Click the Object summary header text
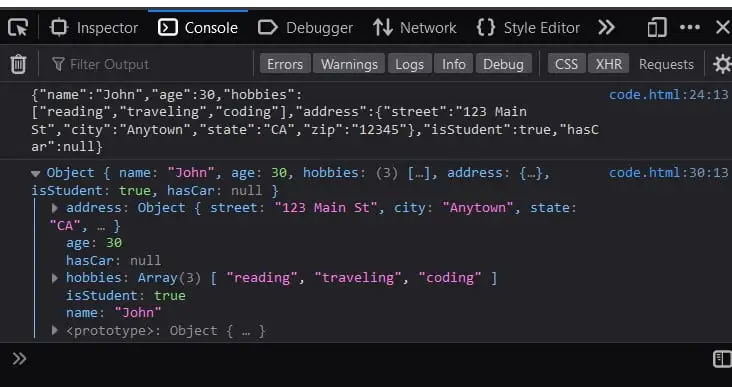 290,182
